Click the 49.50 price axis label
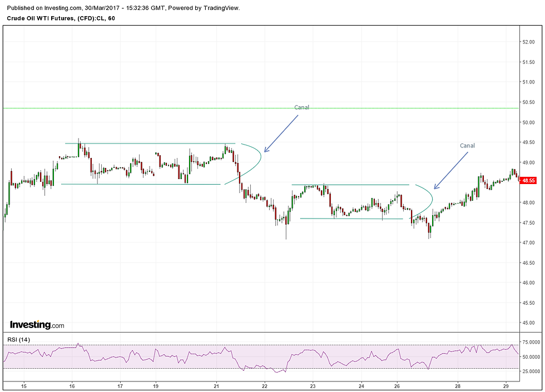This screenshot has width=545, height=392. (x=529, y=142)
